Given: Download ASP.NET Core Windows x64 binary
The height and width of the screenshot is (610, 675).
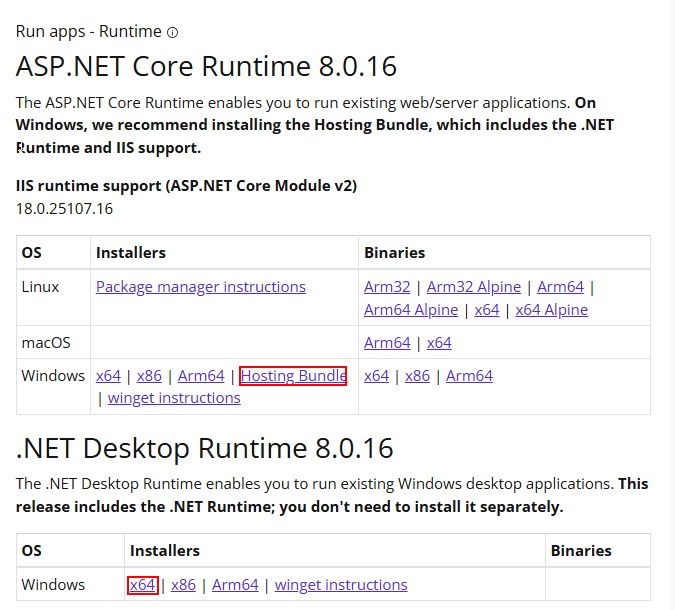Looking at the screenshot, I should click(376, 376).
